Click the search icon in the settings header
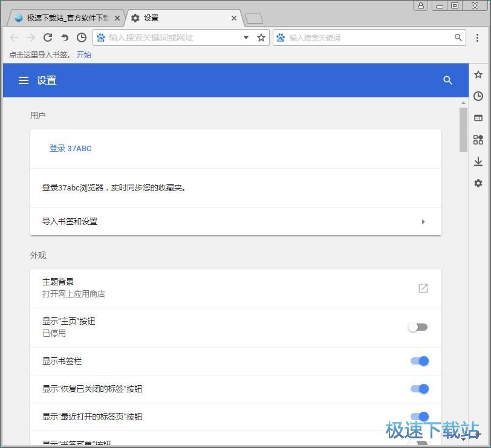The width and height of the screenshot is (491, 448). (447, 80)
